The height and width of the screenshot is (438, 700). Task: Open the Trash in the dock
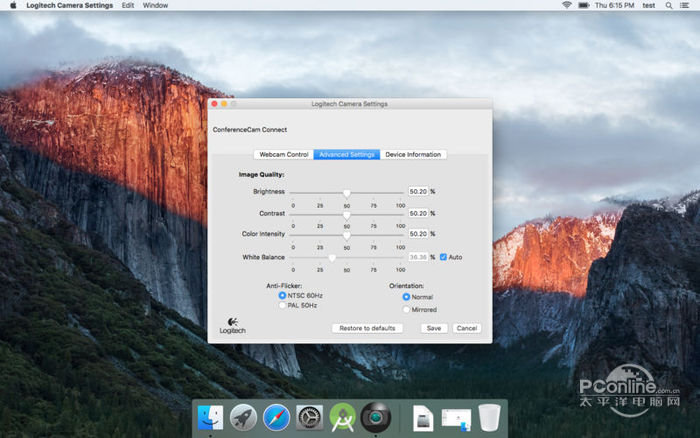(488, 417)
